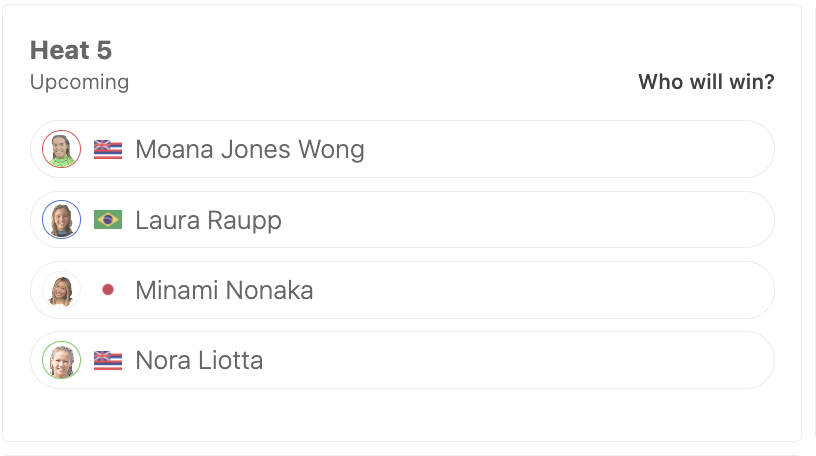Viewport: 816px width, 456px height.
Task: Pick Laura Raupp to win
Action: click(402, 219)
